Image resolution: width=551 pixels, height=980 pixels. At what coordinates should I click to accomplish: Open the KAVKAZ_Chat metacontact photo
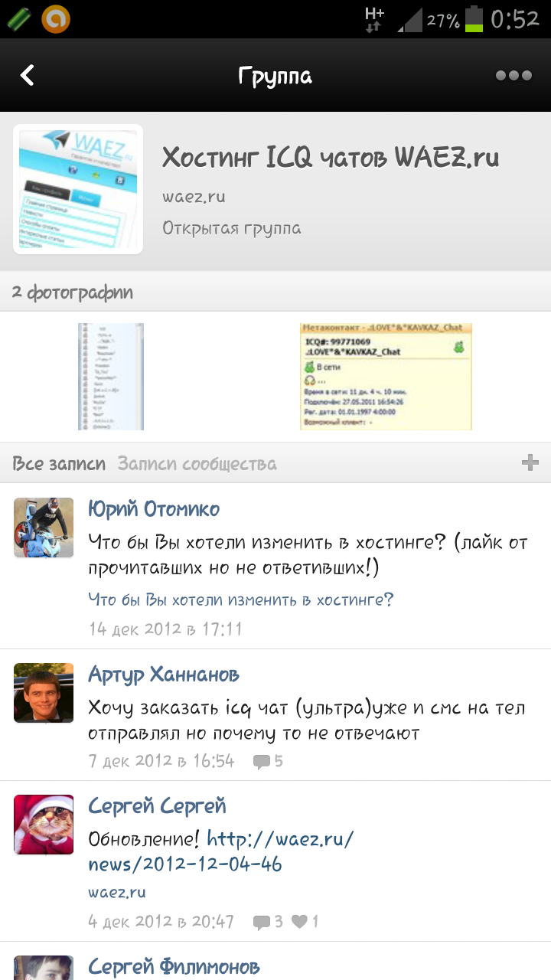tap(386, 377)
